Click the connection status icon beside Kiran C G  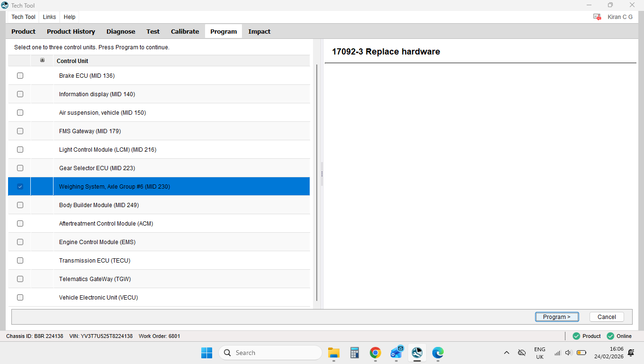click(x=597, y=17)
